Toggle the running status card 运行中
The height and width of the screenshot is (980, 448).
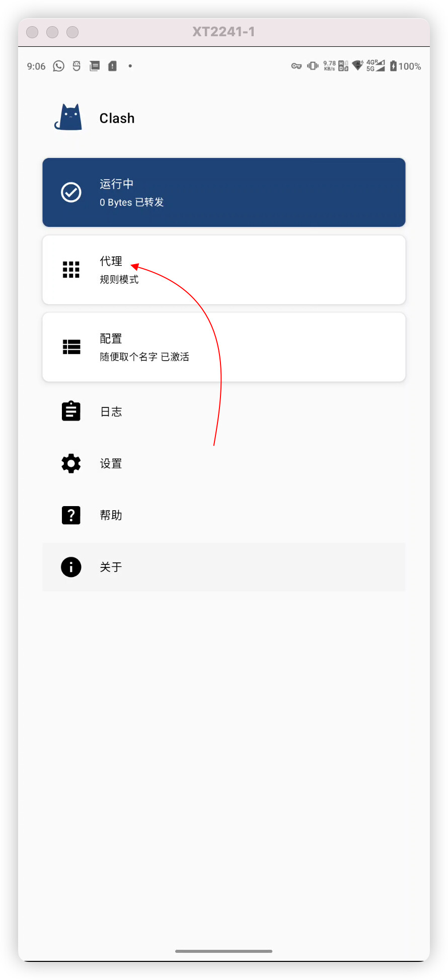(224, 192)
